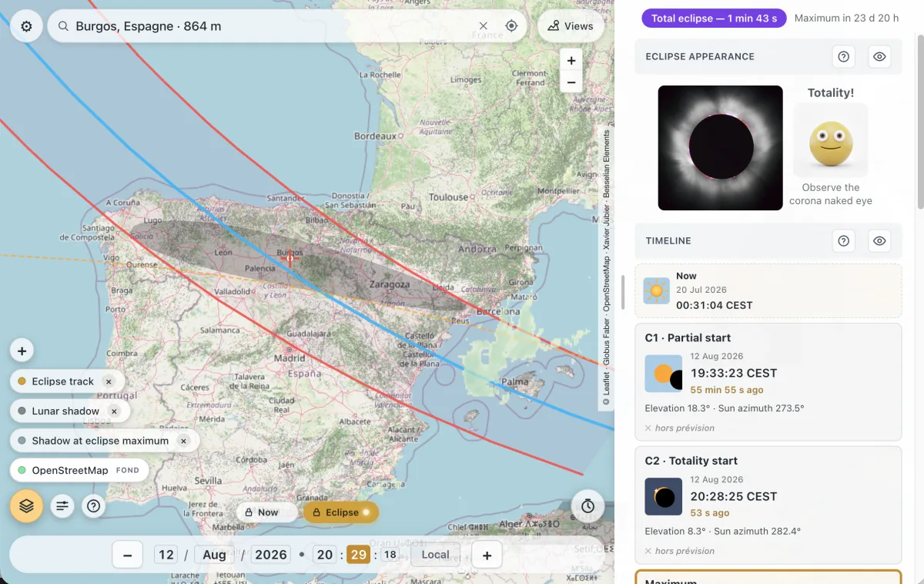Screen dimensions: 924x584
Task: Select the Now timeline card
Action: click(x=768, y=291)
